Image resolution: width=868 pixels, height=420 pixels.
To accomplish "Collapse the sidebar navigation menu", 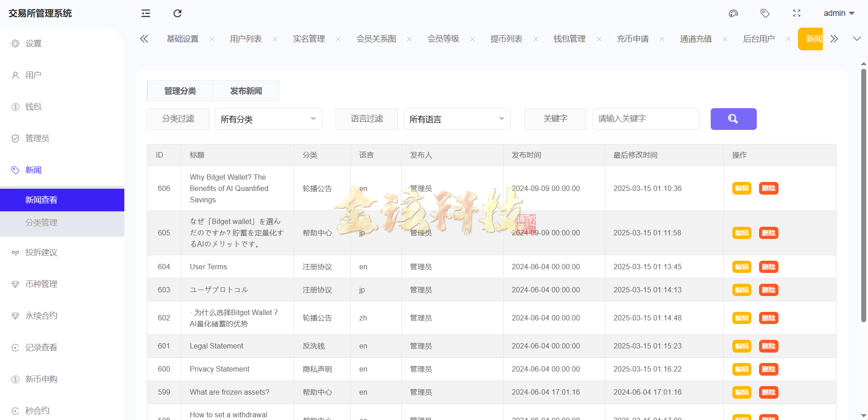I will (x=145, y=14).
